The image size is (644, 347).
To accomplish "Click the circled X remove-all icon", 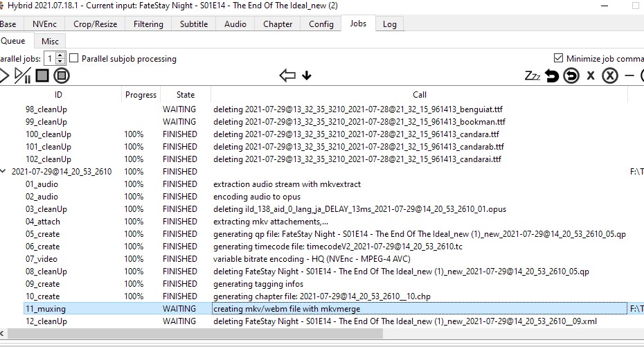I will [609, 75].
